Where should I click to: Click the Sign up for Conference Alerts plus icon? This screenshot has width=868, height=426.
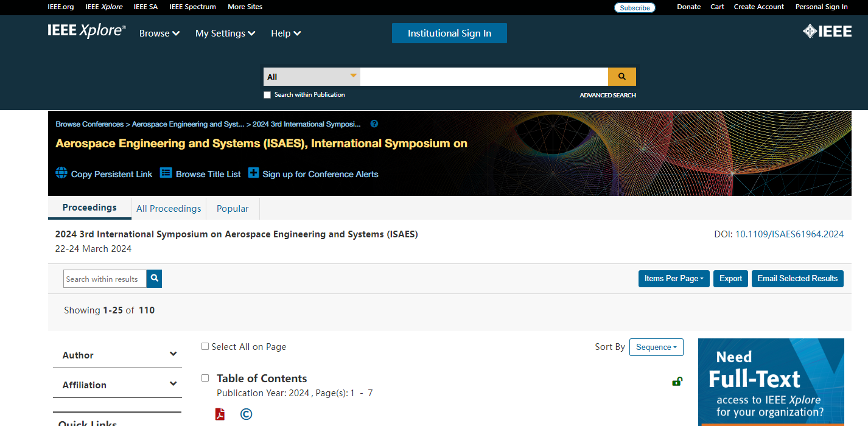254,173
